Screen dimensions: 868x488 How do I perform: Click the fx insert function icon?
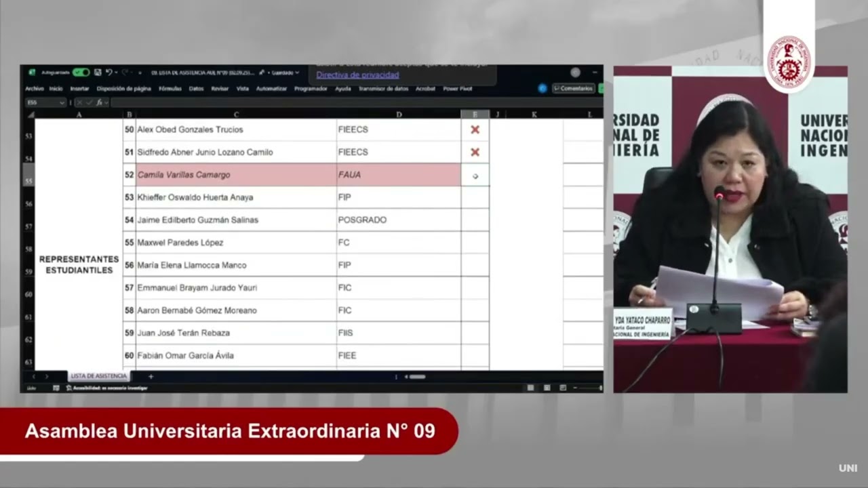[99, 102]
